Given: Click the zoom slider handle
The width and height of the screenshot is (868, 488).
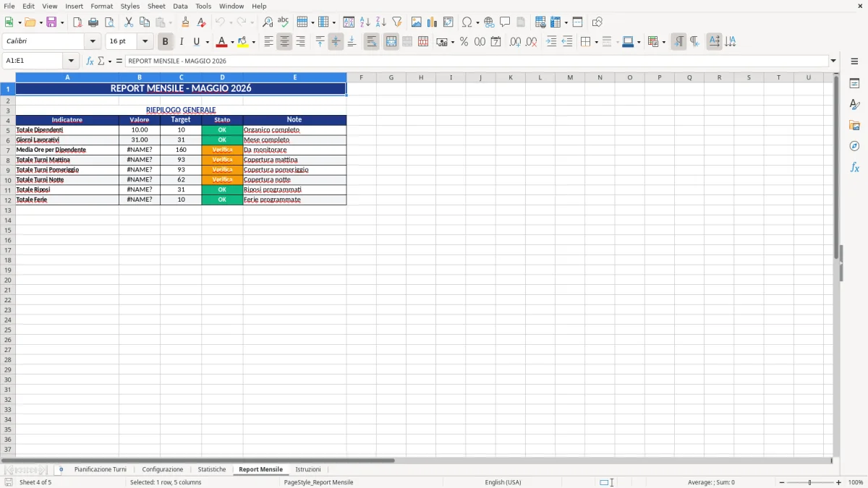Looking at the screenshot, I should pyautogui.click(x=809, y=482).
